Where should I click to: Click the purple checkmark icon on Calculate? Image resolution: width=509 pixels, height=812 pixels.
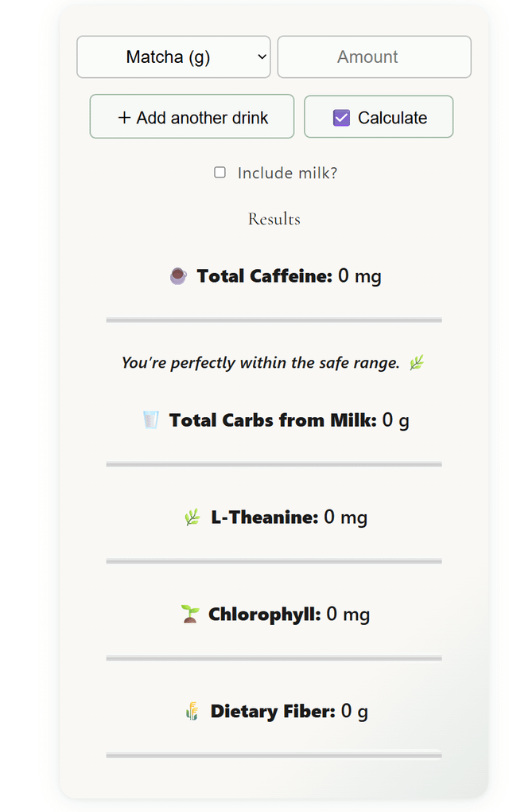[341, 118]
